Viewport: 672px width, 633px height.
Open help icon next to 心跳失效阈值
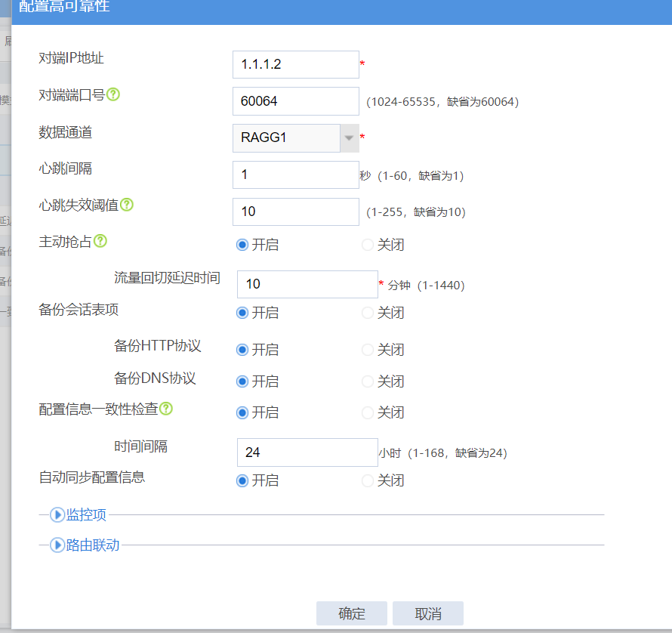coord(127,205)
